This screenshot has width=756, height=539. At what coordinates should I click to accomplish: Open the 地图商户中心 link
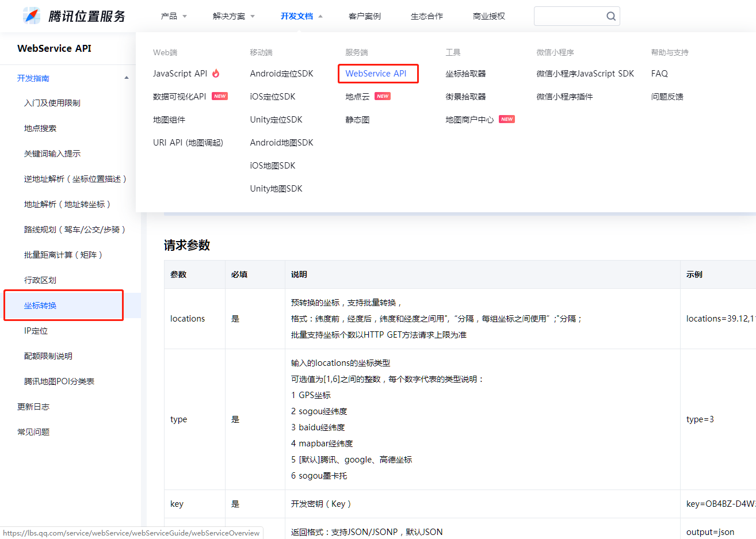pos(470,120)
